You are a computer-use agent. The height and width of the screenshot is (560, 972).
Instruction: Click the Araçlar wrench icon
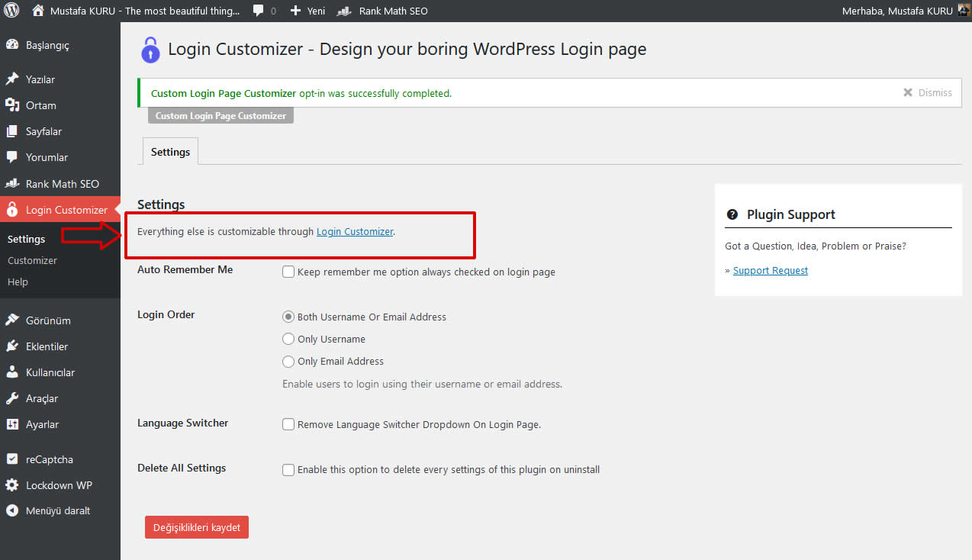pyautogui.click(x=12, y=398)
